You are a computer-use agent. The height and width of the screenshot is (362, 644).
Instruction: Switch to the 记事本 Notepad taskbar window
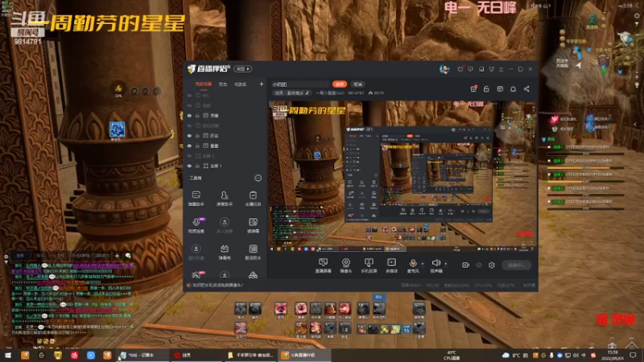tap(142, 355)
